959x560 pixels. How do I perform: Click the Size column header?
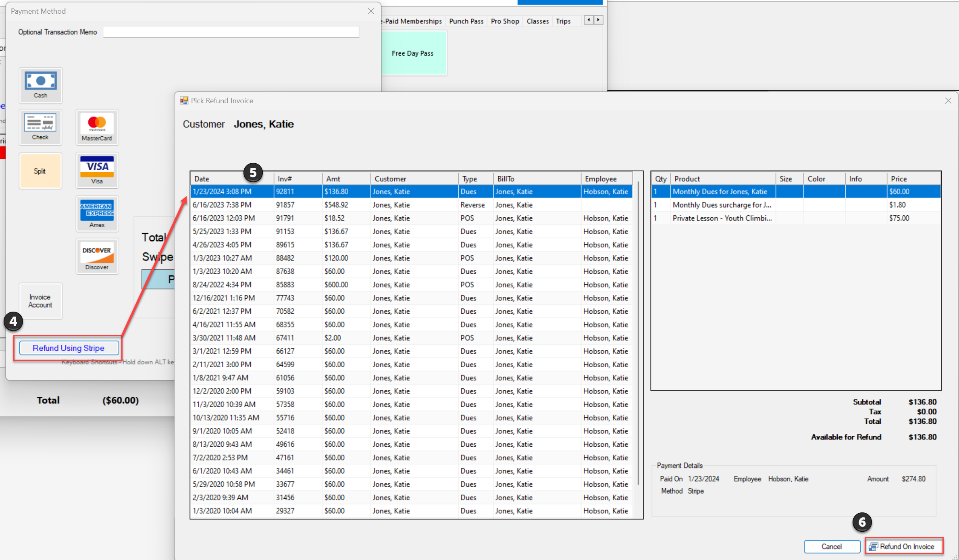click(790, 179)
